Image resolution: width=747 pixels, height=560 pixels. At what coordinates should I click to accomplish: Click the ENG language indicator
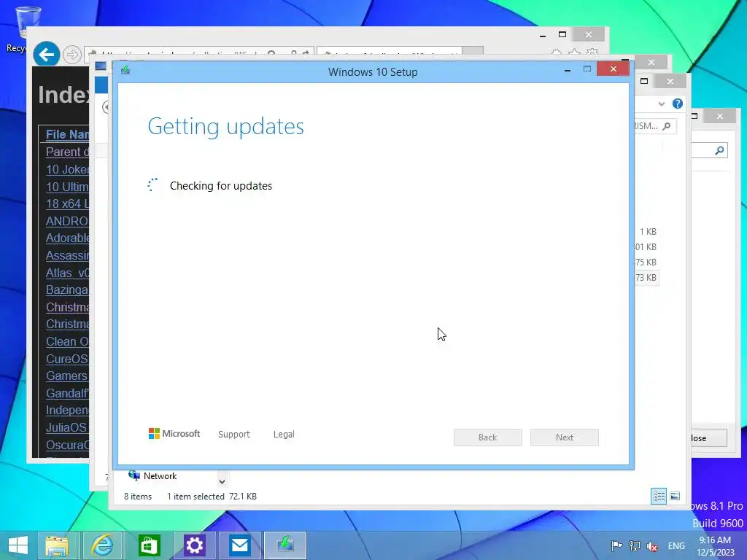tap(676, 545)
